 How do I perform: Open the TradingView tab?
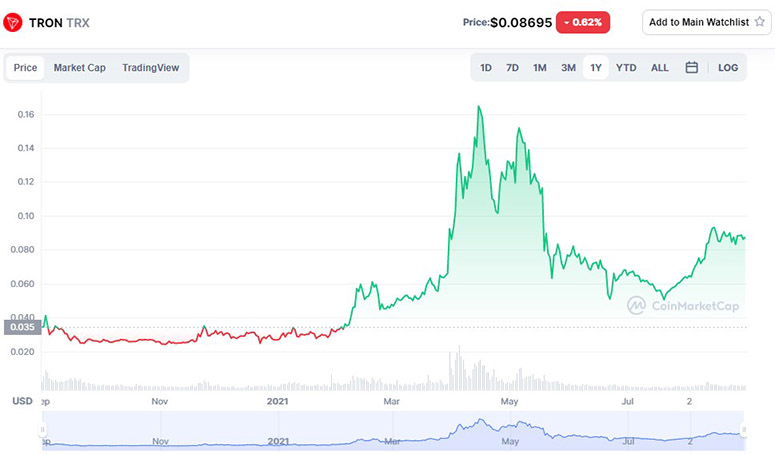pos(151,68)
